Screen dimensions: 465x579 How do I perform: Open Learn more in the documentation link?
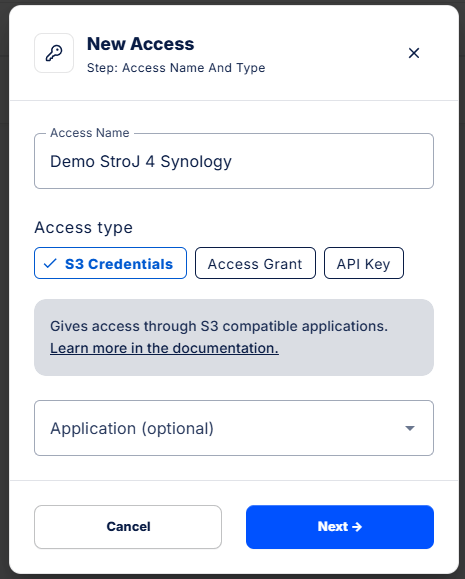[x=164, y=348]
